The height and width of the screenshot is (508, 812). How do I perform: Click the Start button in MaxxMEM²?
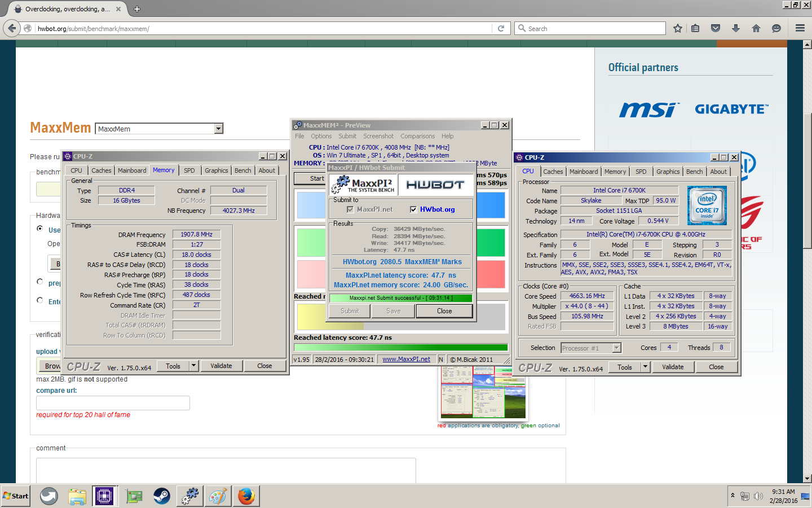coord(310,178)
